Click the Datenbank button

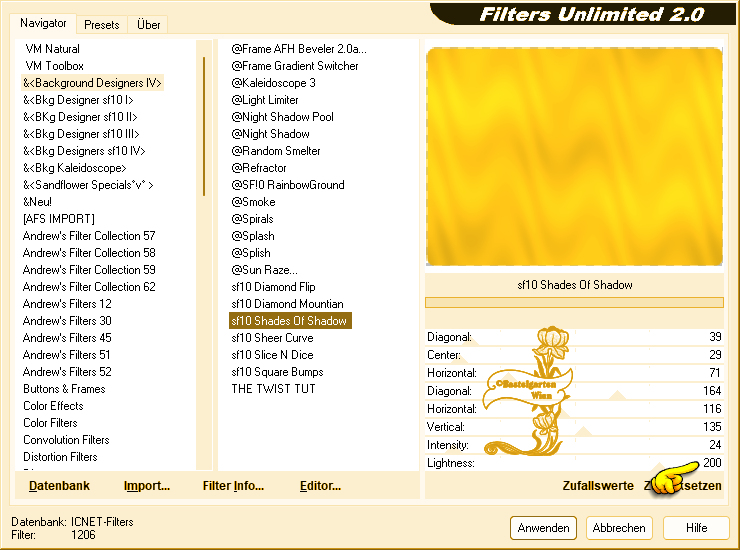tap(59, 485)
